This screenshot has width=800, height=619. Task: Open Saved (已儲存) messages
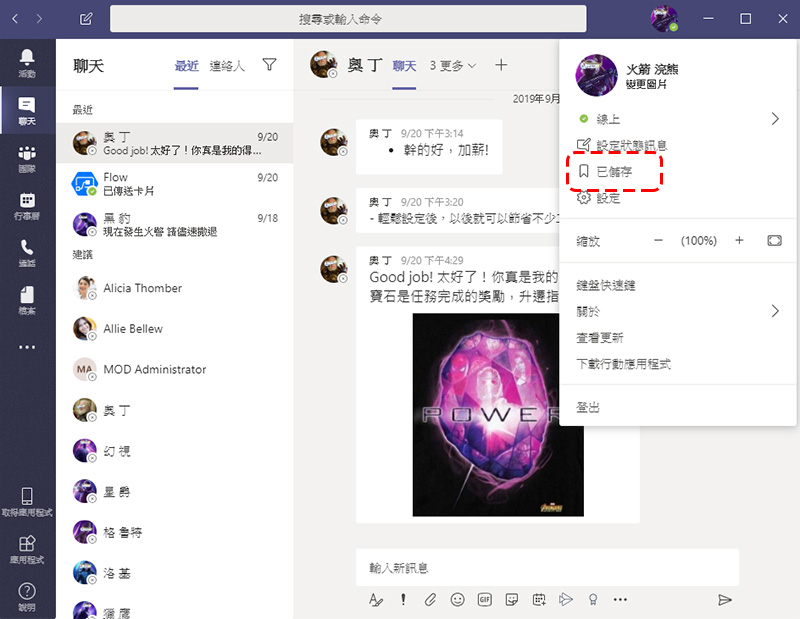click(606, 171)
